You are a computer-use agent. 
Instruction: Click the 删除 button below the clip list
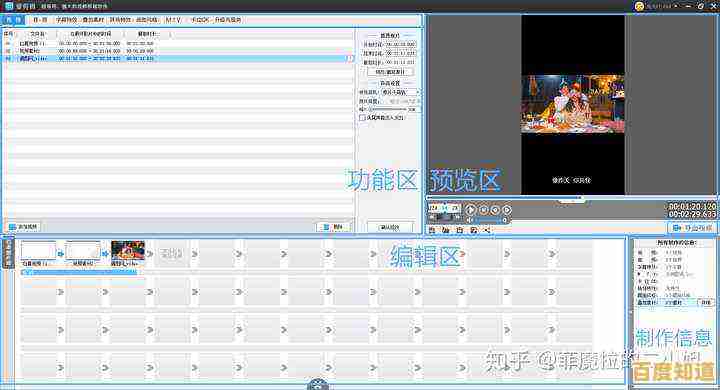pos(333,227)
